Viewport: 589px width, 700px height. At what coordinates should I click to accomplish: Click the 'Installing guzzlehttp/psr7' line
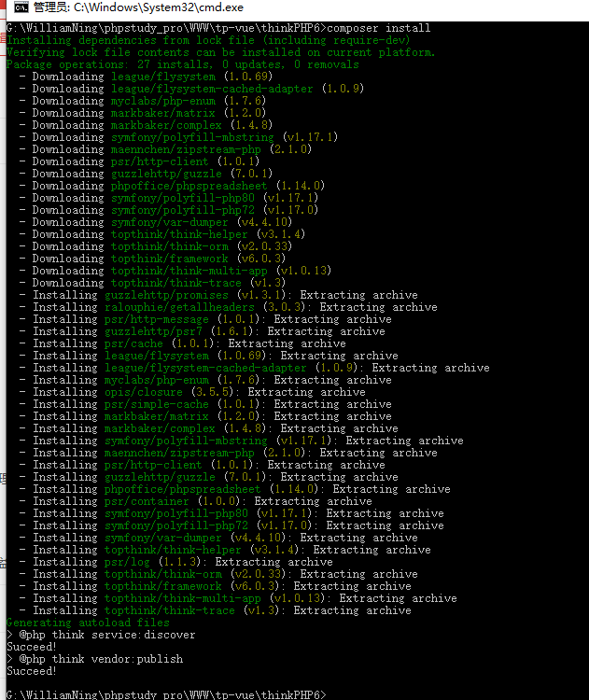202,330
